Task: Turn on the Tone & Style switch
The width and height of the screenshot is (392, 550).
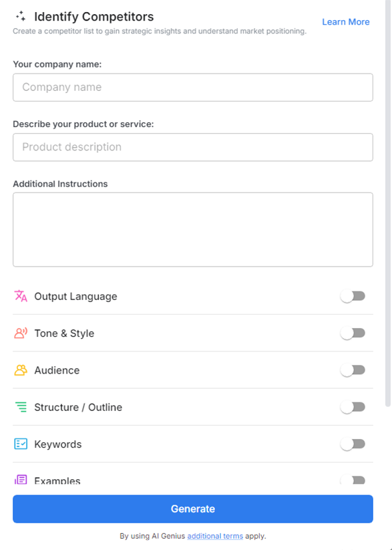Action: point(353,333)
